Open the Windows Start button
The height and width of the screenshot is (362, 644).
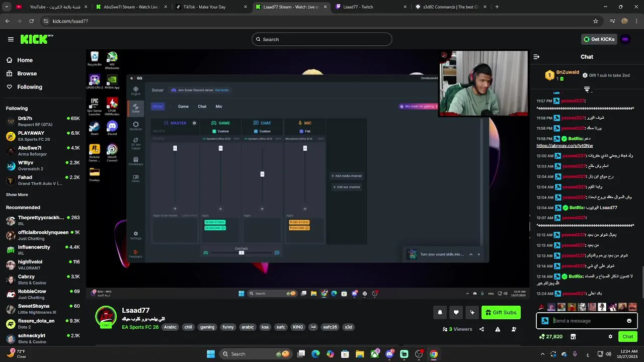[211, 354]
